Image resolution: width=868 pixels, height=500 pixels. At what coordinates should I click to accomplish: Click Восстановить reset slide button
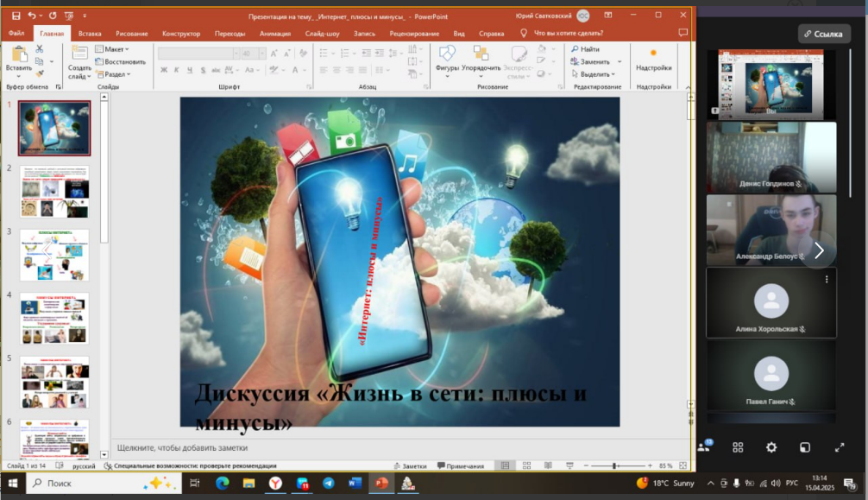[121, 61]
